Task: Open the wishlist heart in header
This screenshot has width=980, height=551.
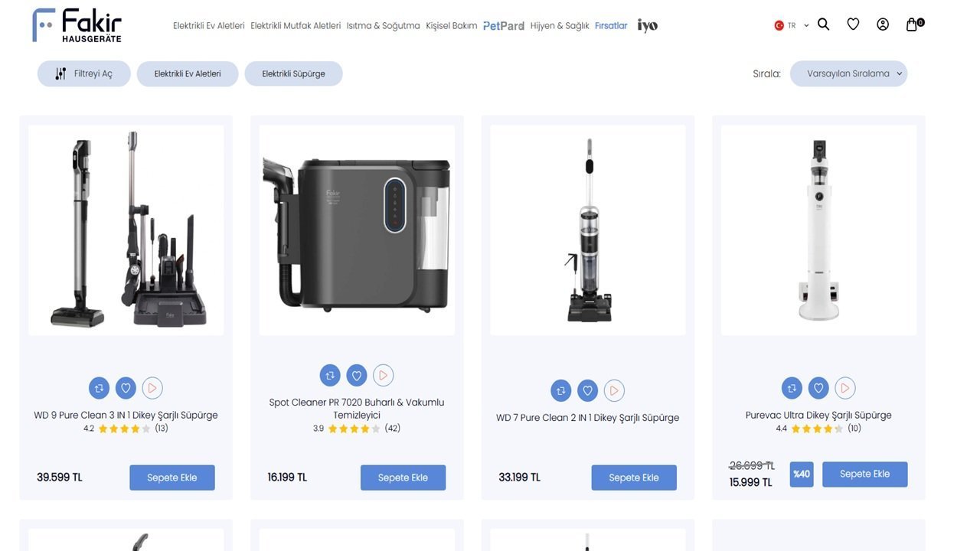Action: click(x=853, y=24)
